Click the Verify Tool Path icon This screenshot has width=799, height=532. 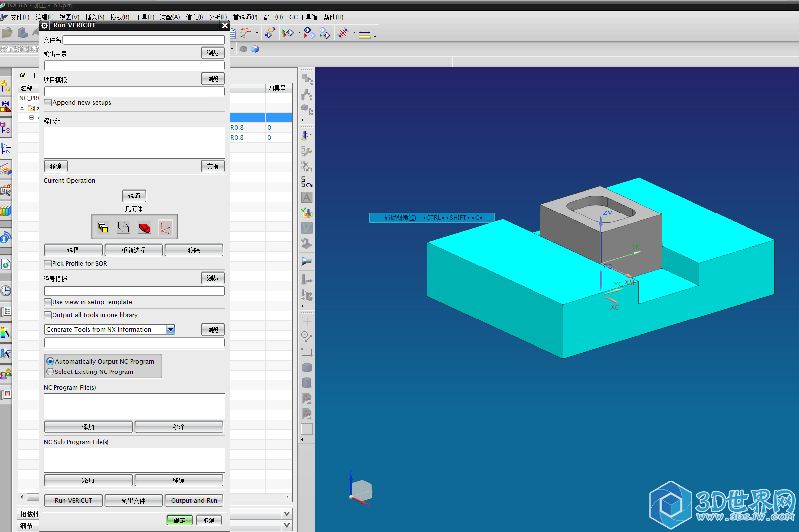(307, 213)
